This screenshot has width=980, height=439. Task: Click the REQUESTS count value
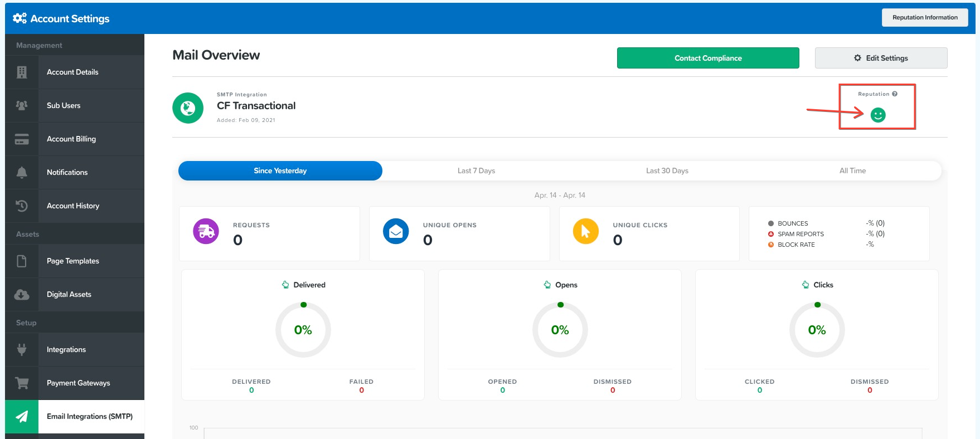click(238, 240)
